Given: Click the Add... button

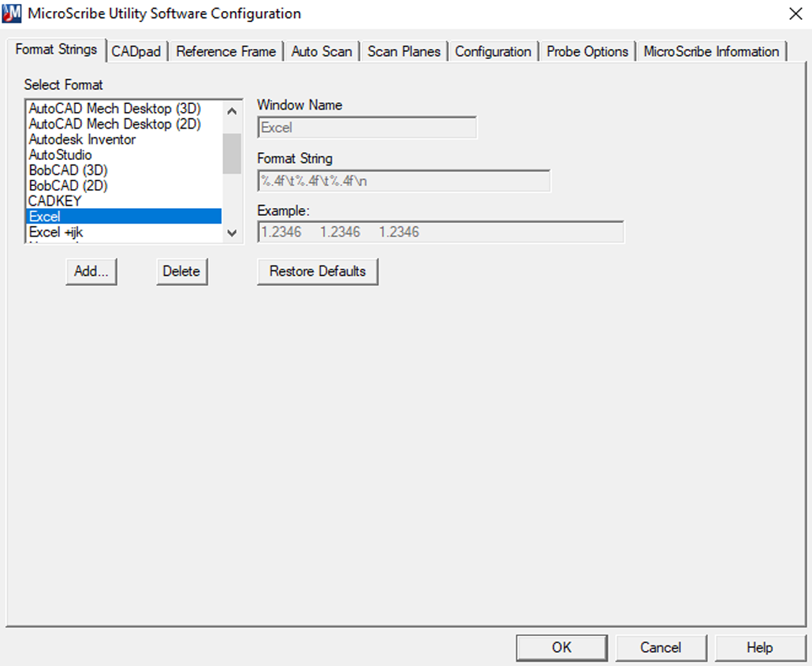Looking at the screenshot, I should pos(91,271).
